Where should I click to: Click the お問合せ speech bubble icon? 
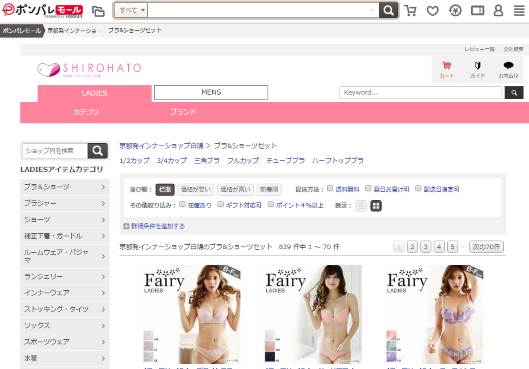coord(508,69)
